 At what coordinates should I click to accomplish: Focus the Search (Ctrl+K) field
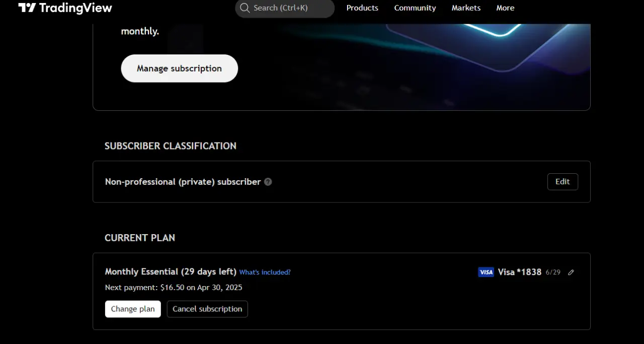tap(285, 8)
